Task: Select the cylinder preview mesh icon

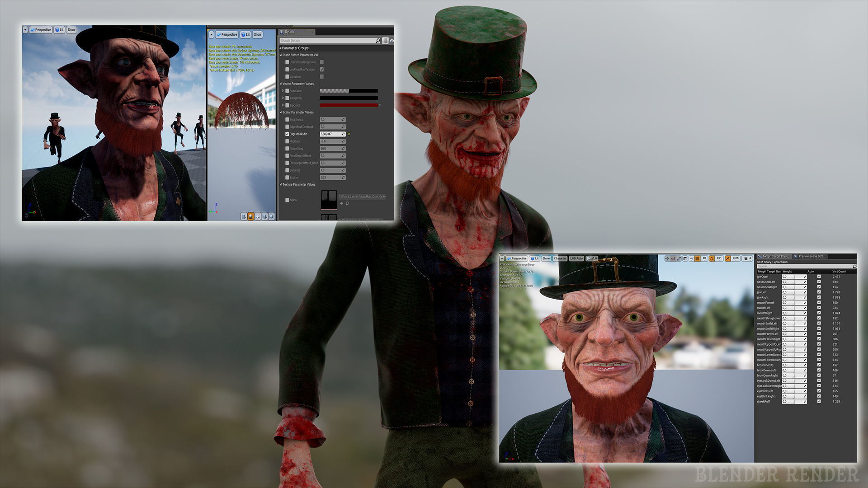Action: 244,216
